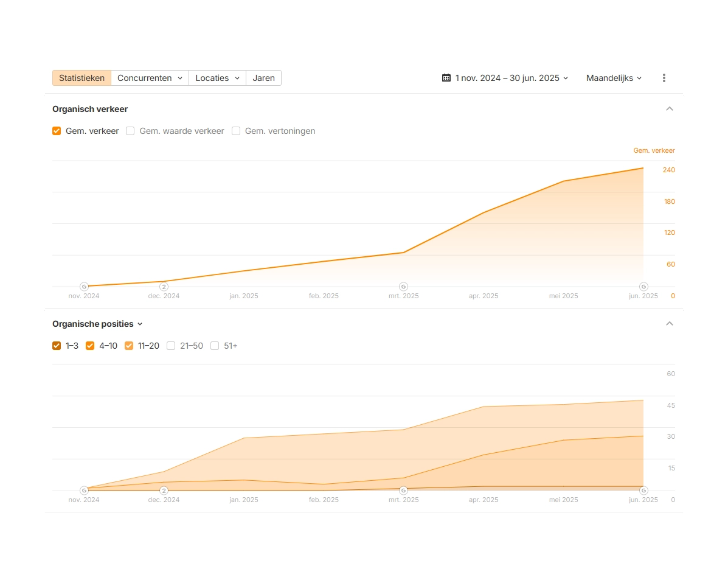
Task: Switch to the Jaren tab
Action: coord(263,78)
